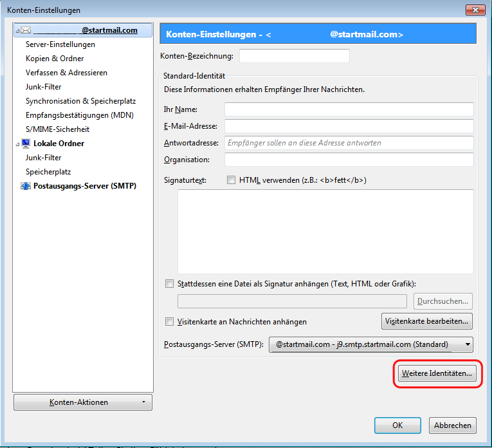Focus the Konten-Bezeichnung field

click(x=295, y=56)
